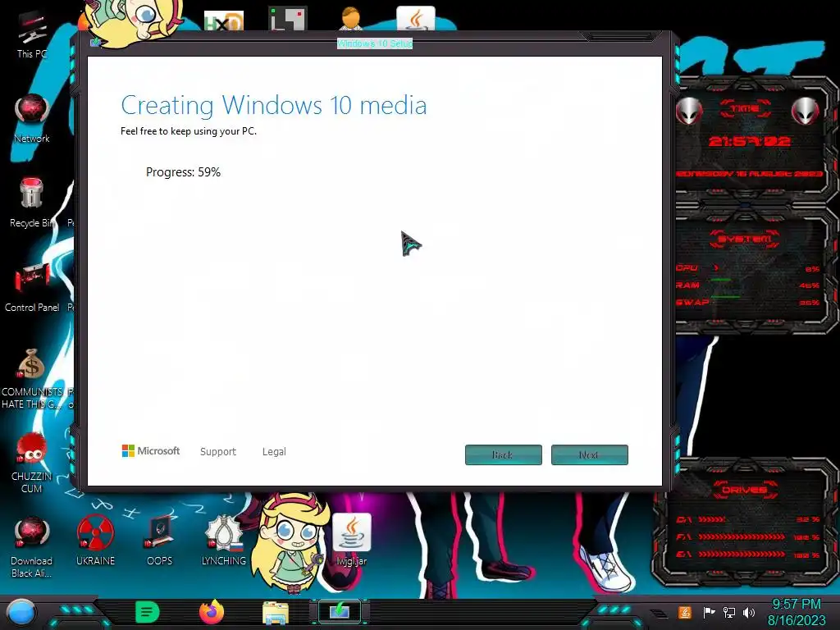Click the Next button in setup
Screen dimensions: 840x630
[589, 454]
